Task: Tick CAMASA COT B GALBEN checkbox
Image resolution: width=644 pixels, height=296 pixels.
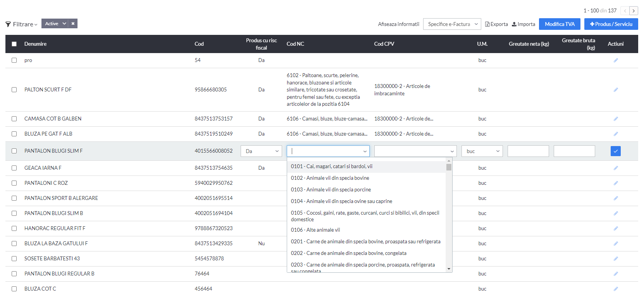Action: 14,119
